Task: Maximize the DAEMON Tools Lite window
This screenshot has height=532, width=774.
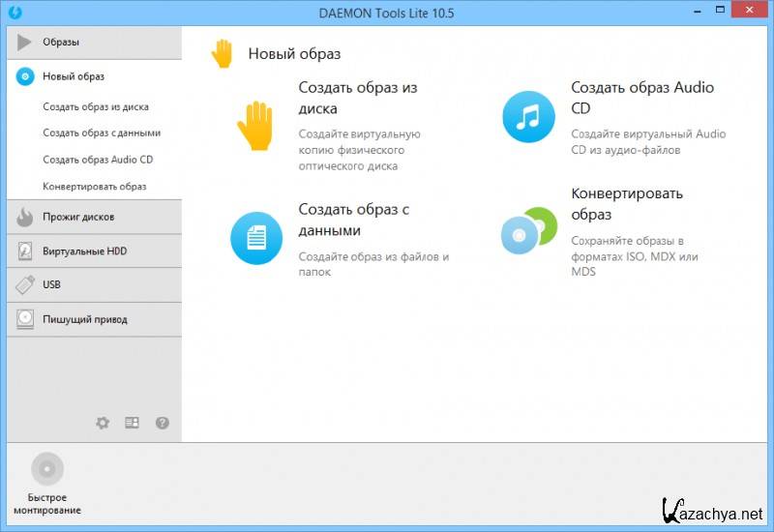Action: 720,10
